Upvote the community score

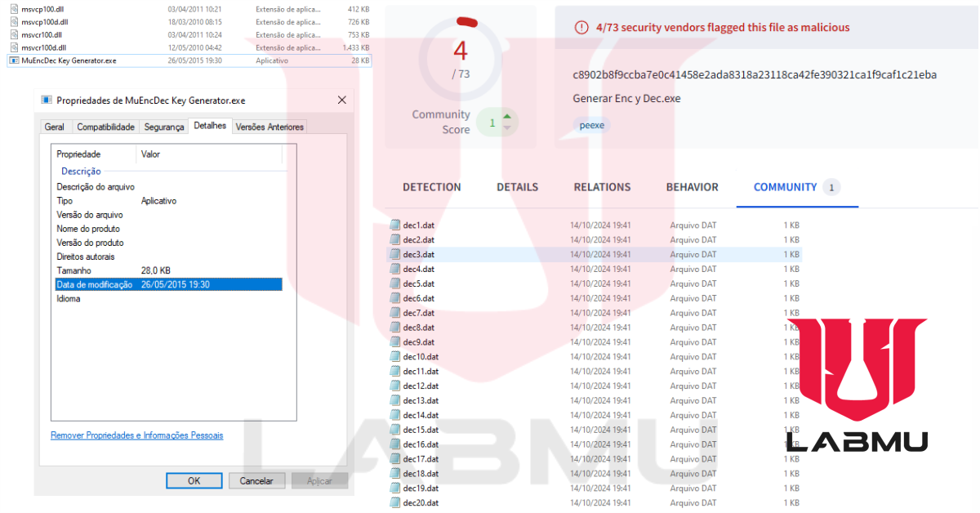pyautogui.click(x=507, y=117)
